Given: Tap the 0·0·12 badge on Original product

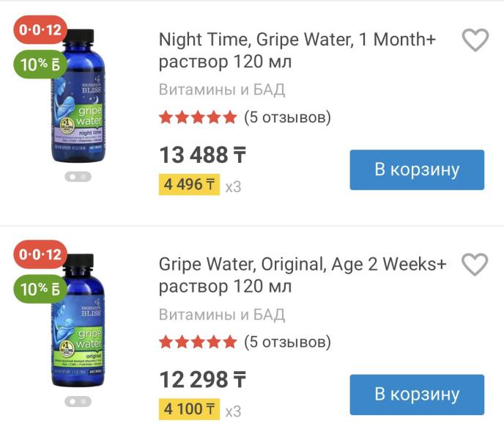Looking at the screenshot, I should (40, 255).
